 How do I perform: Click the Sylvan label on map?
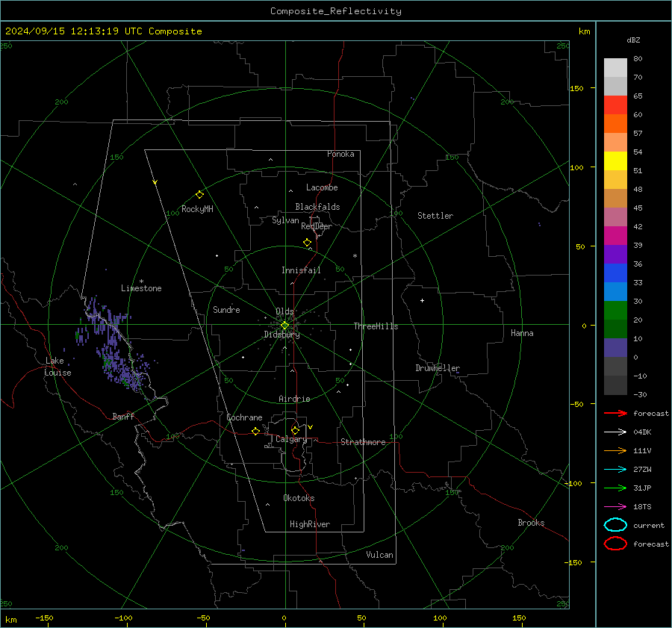point(285,220)
